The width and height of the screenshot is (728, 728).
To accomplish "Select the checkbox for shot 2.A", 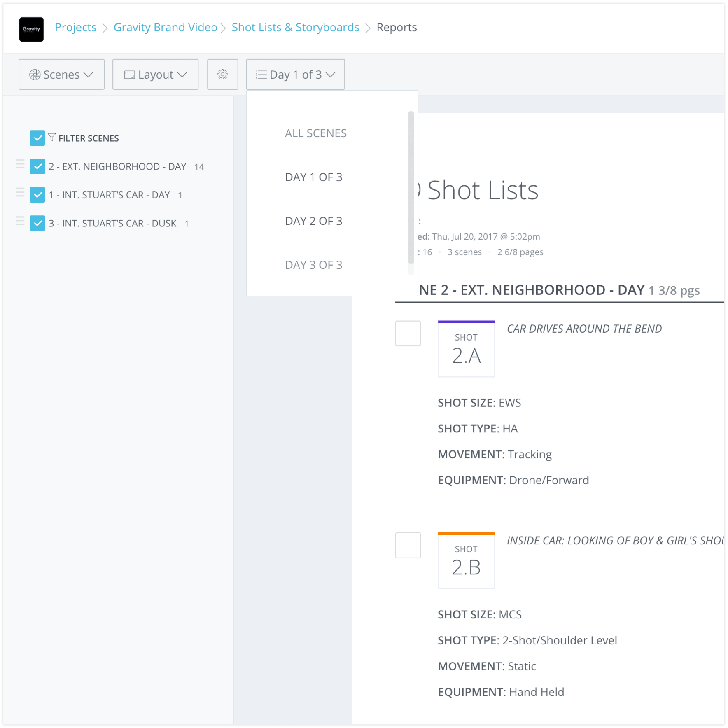I will point(408,333).
